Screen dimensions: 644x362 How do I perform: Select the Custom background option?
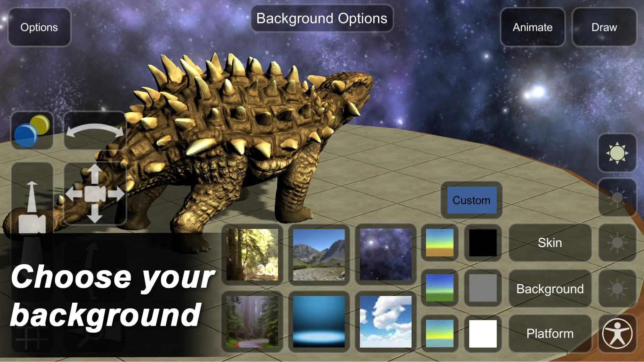(x=471, y=200)
